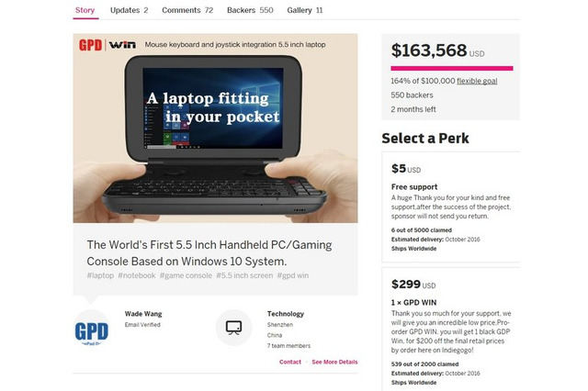Screen dimensions: 588x391
Task: Click the GPD WIN logo in banner
Action: click(x=103, y=44)
